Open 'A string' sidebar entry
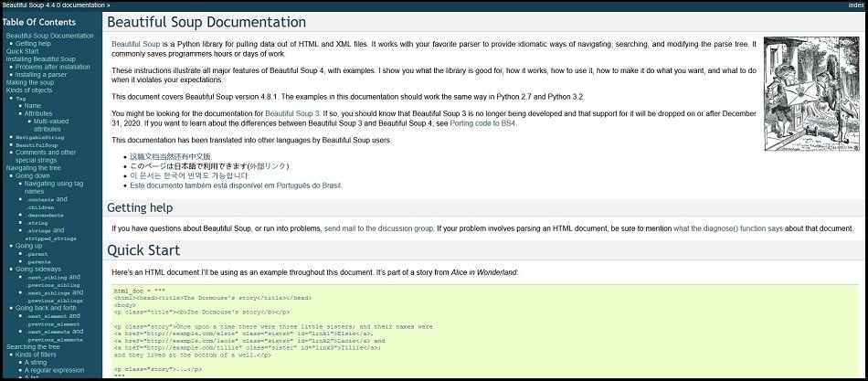Image resolution: width=868 pixels, height=381 pixels. click(x=36, y=362)
